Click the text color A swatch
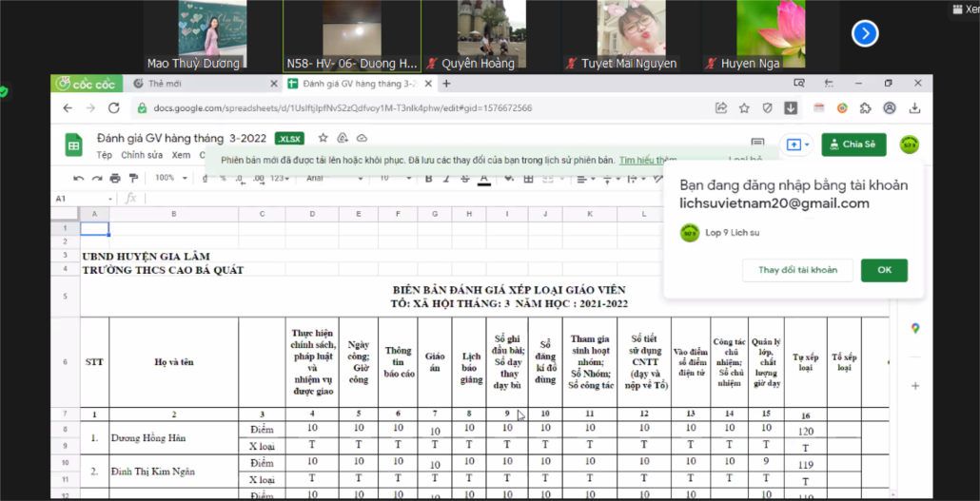 [483, 178]
